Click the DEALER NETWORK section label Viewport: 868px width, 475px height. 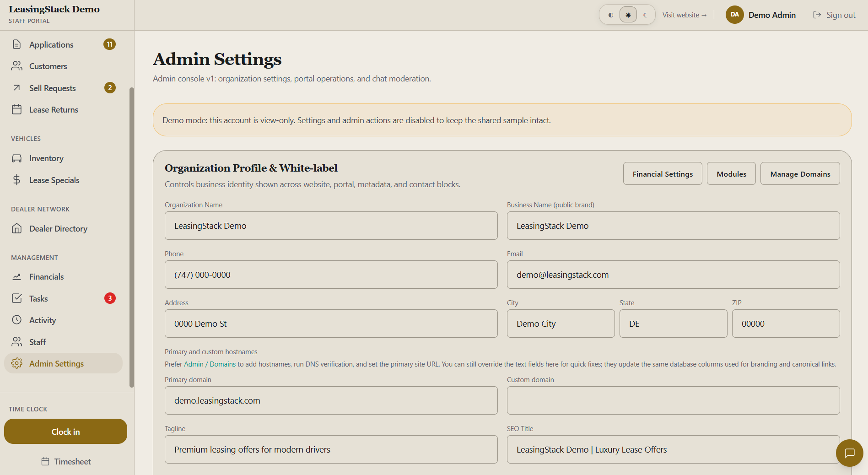point(40,209)
